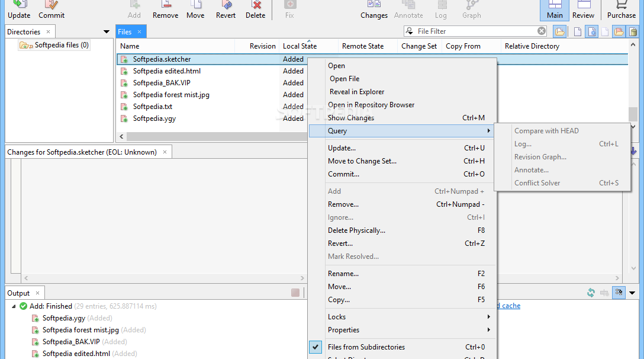Screen dimensions: 644x359
Task: Sort files by the Name column header
Action: [x=176, y=46]
